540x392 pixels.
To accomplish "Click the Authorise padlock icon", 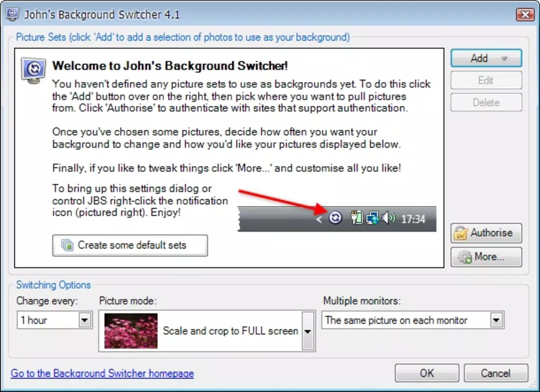I will coord(461,233).
